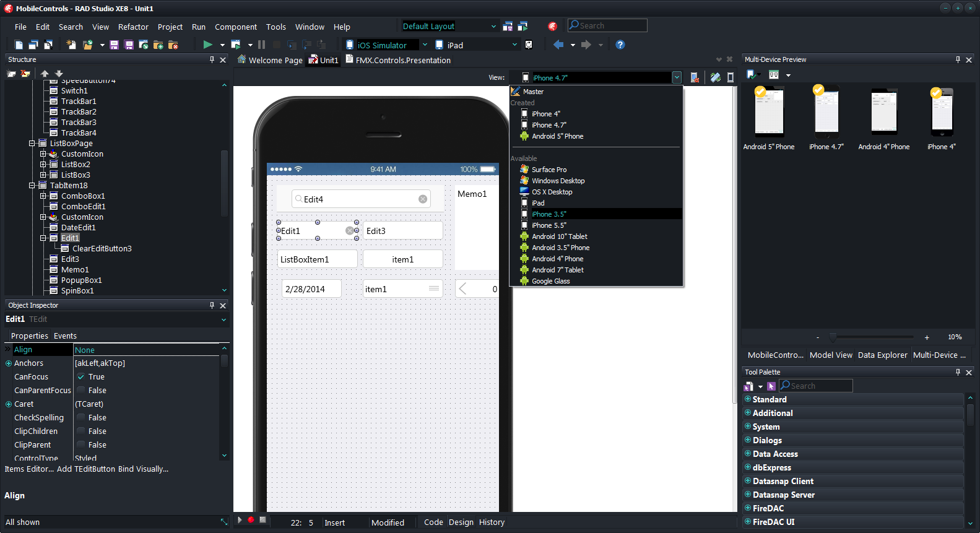Open the Default Layout dropdown

point(493,26)
